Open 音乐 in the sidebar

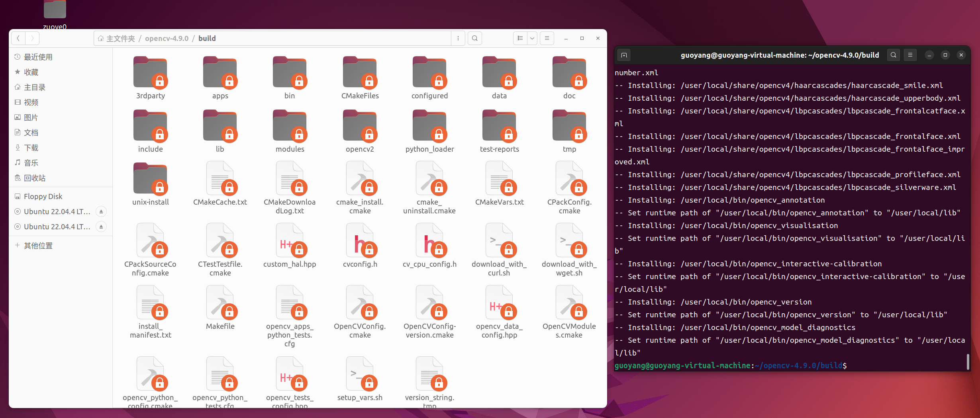(61, 163)
